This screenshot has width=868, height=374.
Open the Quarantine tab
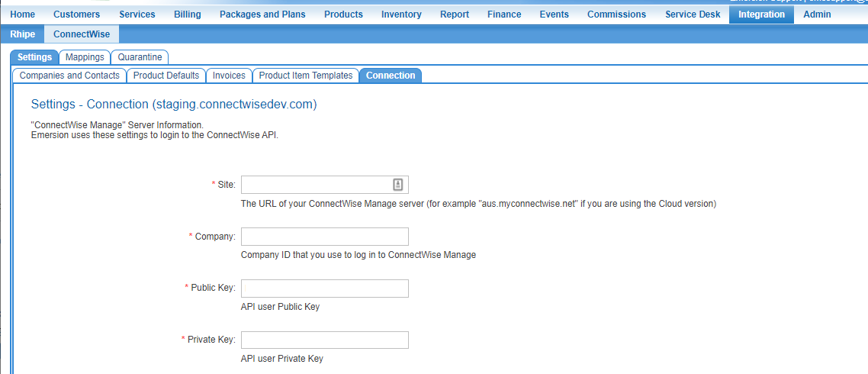(140, 57)
